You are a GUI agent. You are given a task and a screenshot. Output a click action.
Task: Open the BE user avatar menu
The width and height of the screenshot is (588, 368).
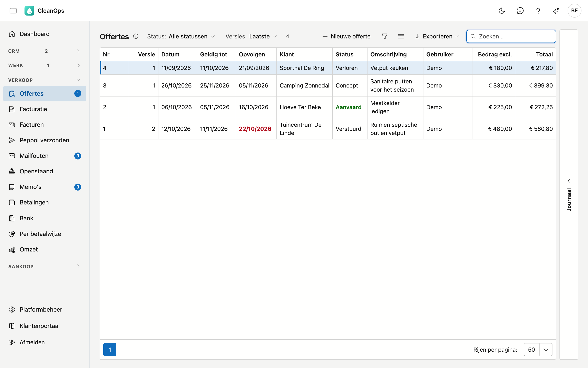(x=574, y=10)
